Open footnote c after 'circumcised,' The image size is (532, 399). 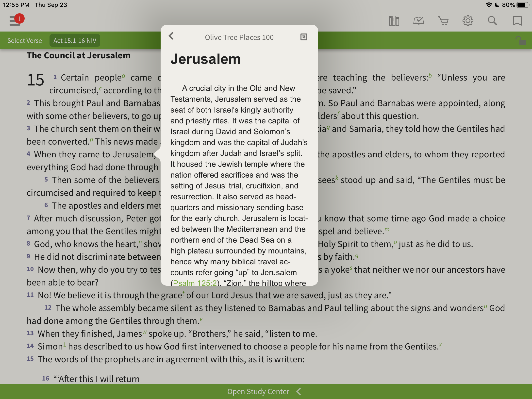point(100,88)
